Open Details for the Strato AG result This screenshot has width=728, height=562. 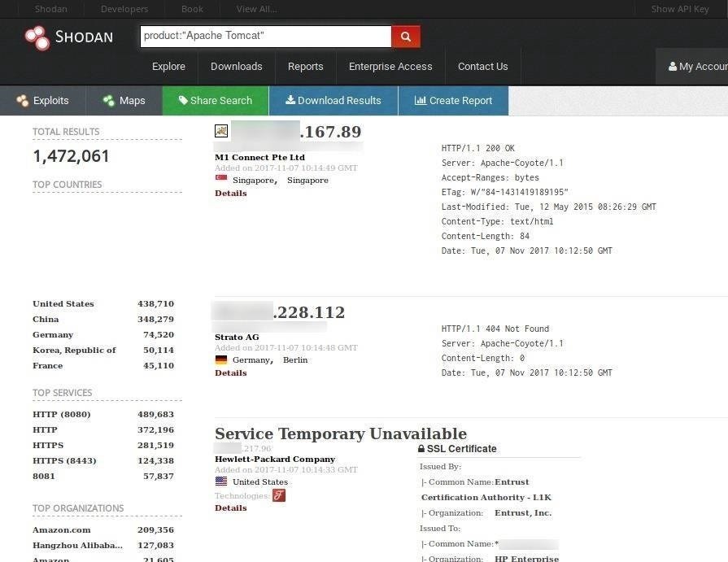pyautogui.click(x=231, y=372)
